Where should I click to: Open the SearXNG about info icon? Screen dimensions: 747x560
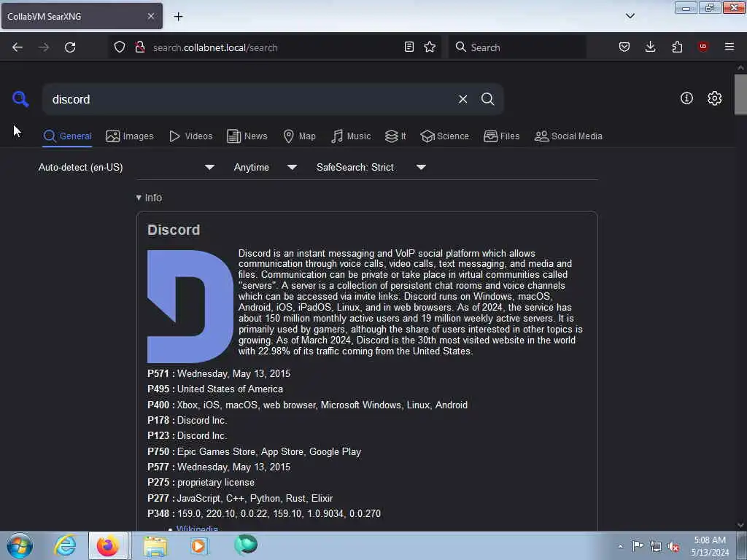[686, 98]
